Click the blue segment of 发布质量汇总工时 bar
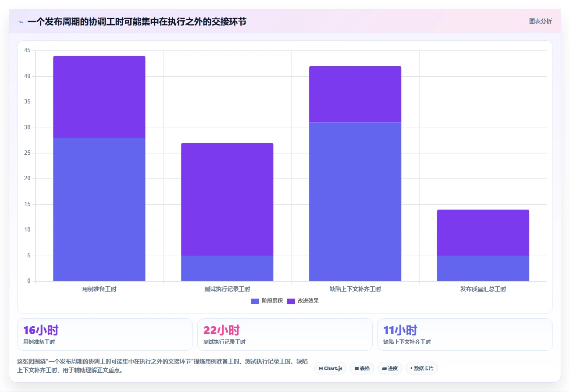The height and width of the screenshot is (392, 570). (x=483, y=268)
